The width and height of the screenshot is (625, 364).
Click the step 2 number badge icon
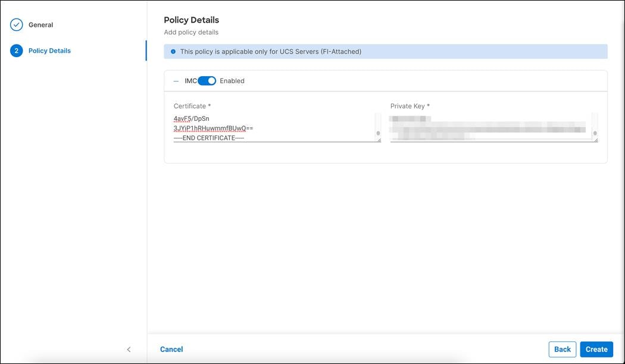[x=16, y=51]
